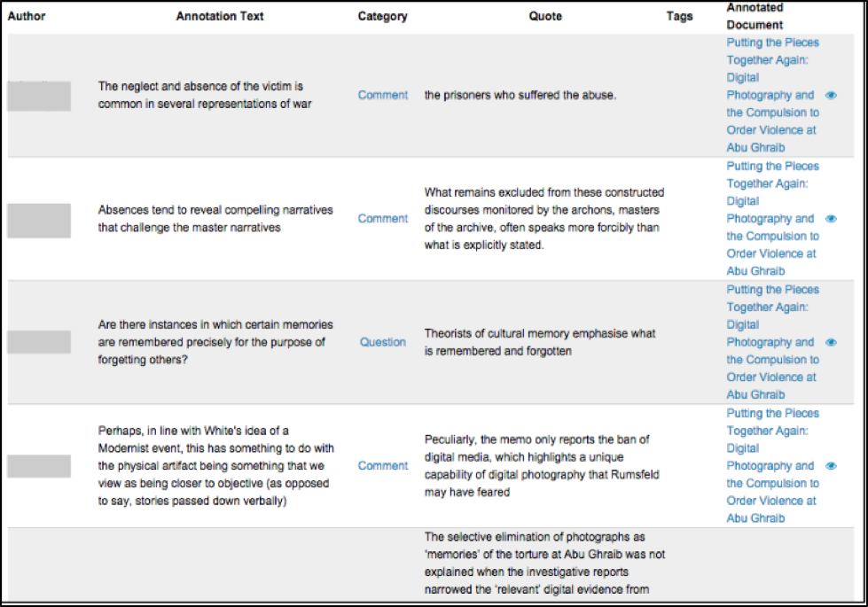Image resolution: width=868 pixels, height=607 pixels.
Task: Click the Annotation Text column header
Action: click(219, 15)
